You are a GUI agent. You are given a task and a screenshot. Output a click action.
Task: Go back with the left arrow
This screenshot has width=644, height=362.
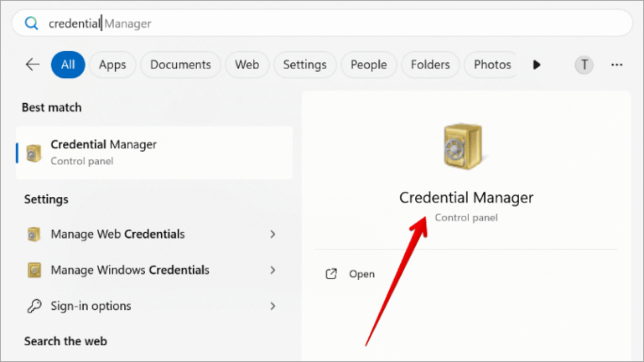33,65
